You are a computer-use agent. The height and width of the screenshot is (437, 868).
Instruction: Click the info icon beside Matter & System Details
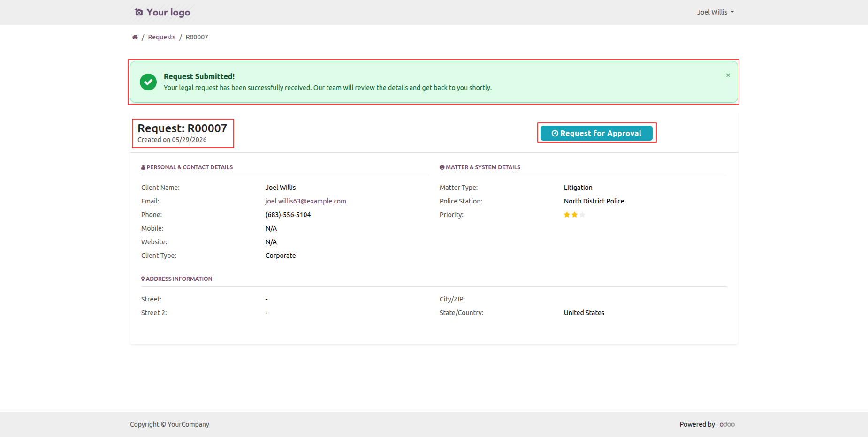pyautogui.click(x=442, y=167)
